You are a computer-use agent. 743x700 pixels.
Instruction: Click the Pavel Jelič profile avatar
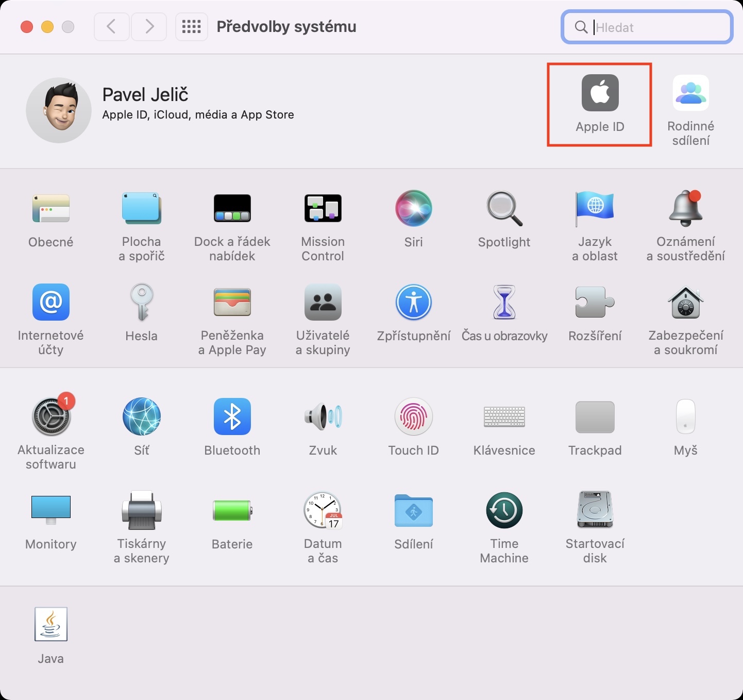[59, 110]
